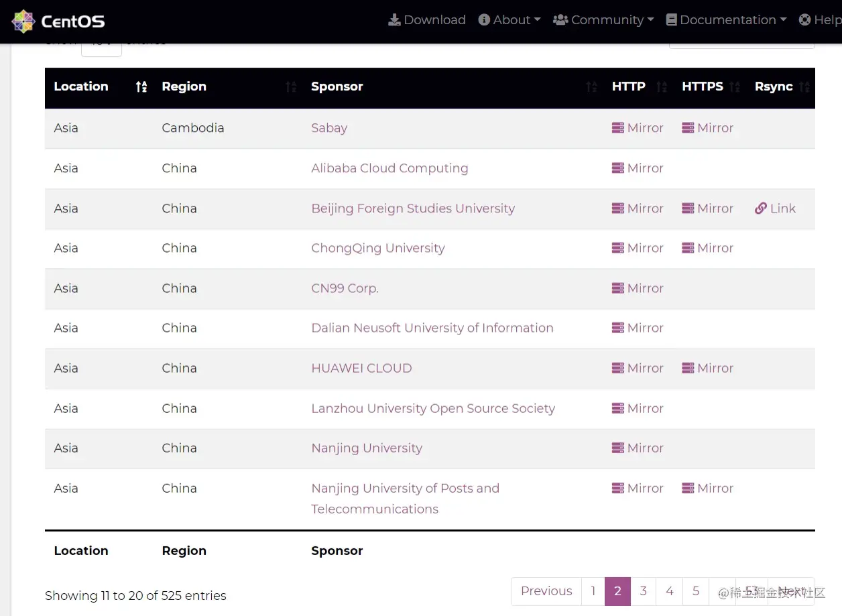The width and height of the screenshot is (842, 616).
Task: Open the Sabay sponsor link
Action: [x=329, y=128]
